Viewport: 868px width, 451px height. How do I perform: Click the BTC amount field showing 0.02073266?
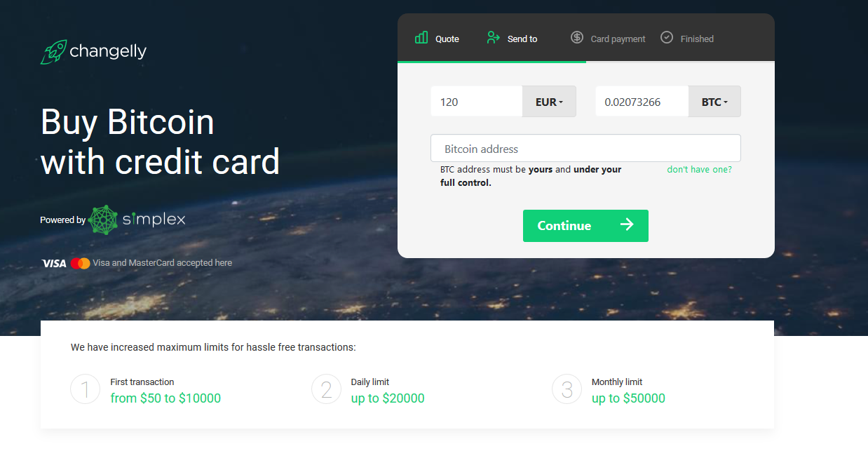[642, 102]
